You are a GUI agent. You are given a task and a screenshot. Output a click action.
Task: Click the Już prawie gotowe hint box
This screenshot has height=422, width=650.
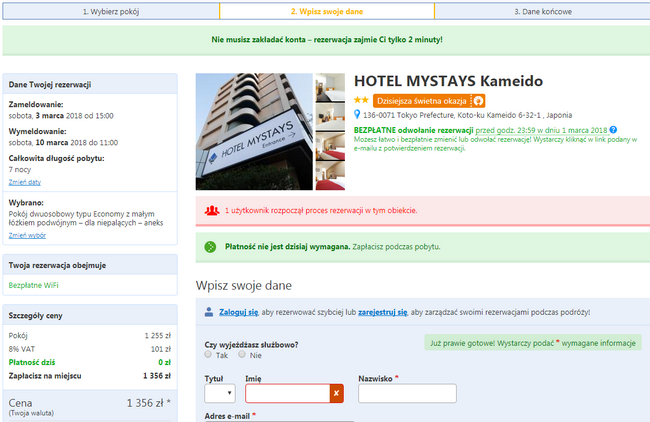[533, 343]
